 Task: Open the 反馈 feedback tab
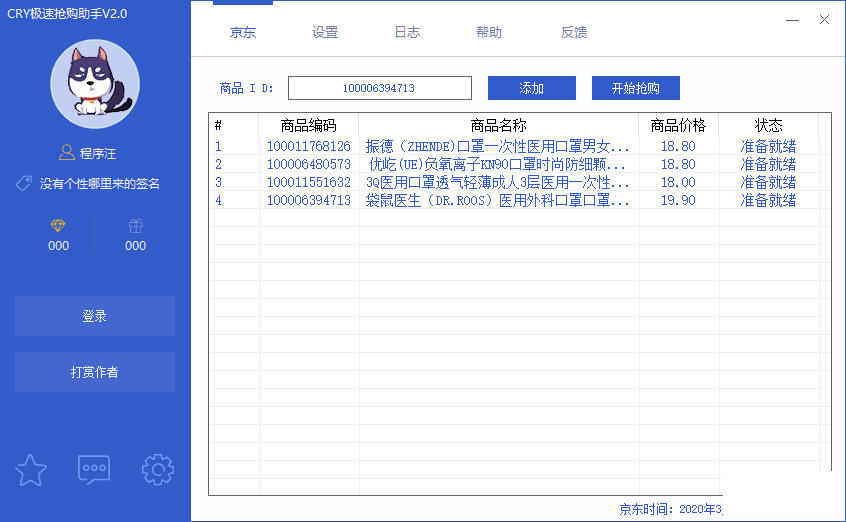click(574, 32)
